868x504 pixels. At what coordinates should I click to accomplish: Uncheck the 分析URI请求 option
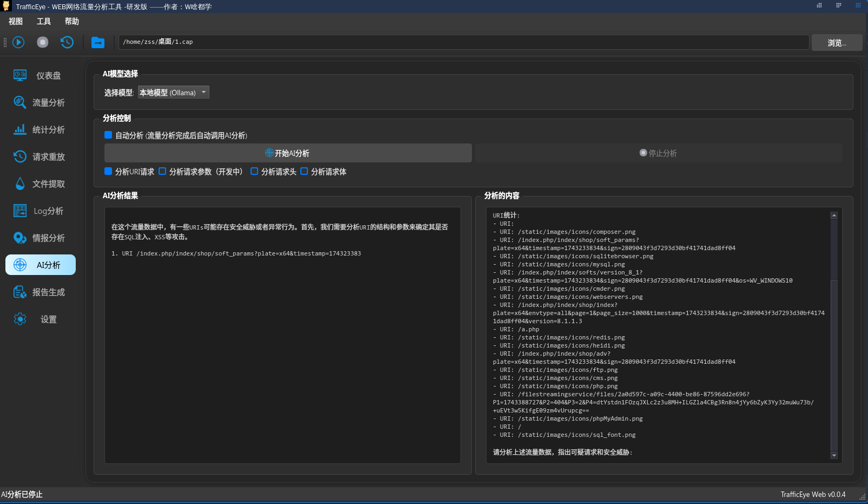[x=108, y=171]
